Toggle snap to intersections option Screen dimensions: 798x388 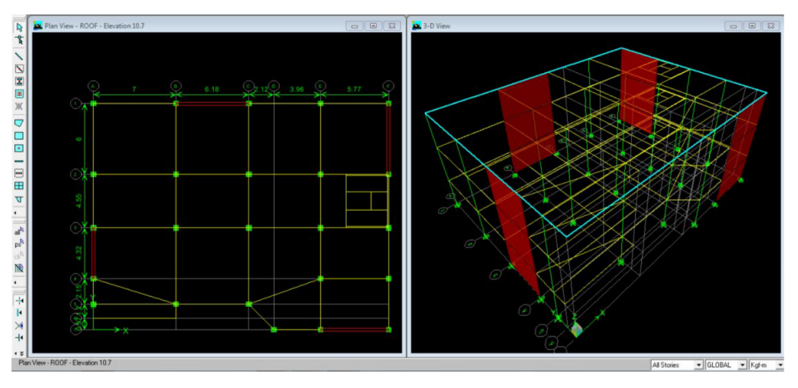click(19, 325)
